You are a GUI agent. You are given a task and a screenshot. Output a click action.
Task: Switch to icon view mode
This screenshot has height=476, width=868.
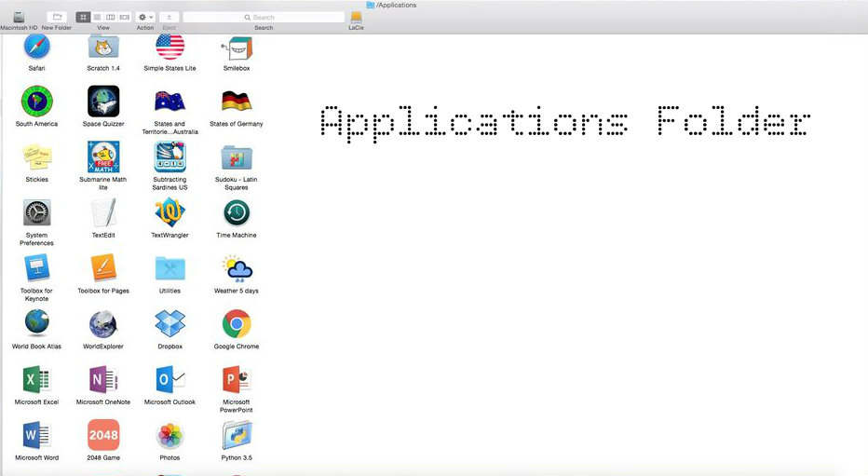click(x=83, y=17)
